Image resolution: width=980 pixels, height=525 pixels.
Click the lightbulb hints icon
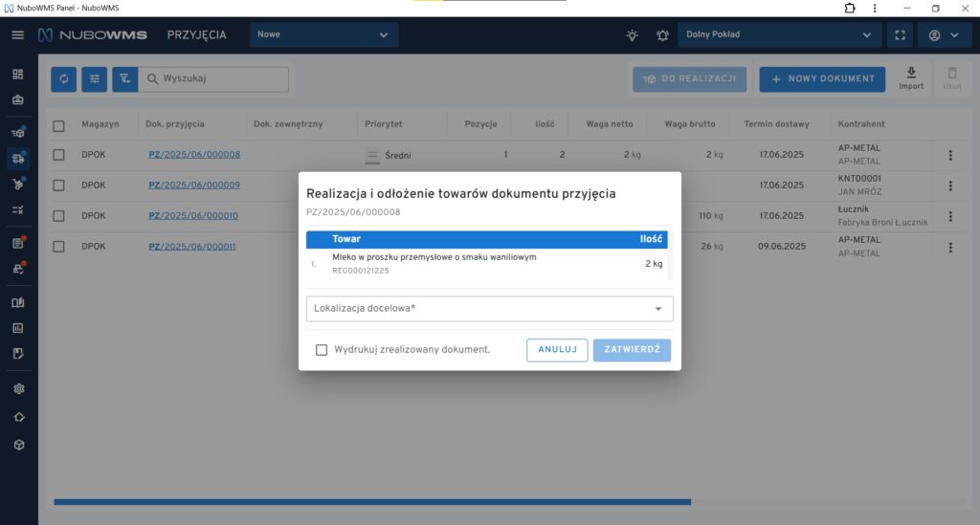pos(632,35)
